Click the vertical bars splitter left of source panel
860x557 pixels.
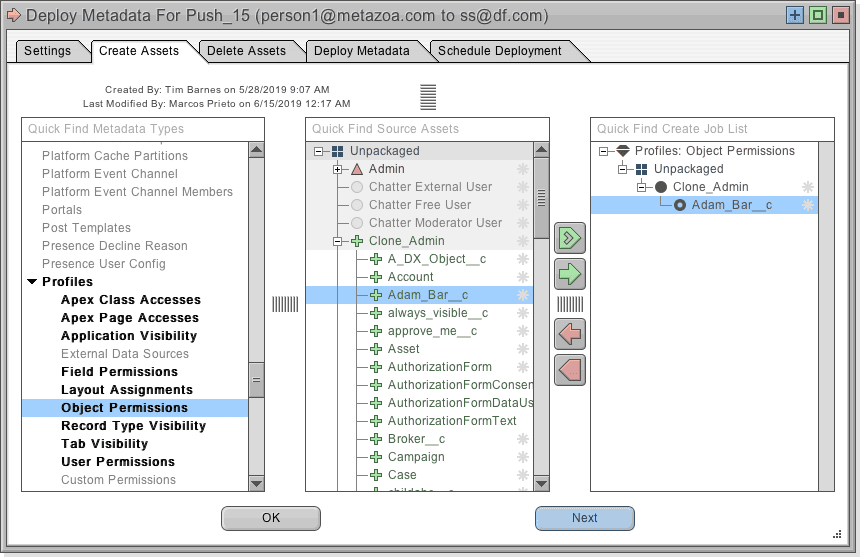point(285,304)
